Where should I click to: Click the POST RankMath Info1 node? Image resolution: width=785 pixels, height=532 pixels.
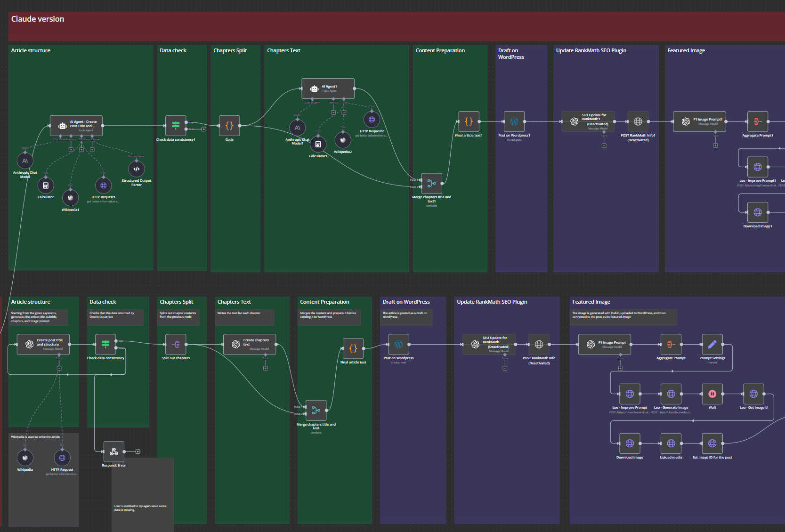[638, 121]
